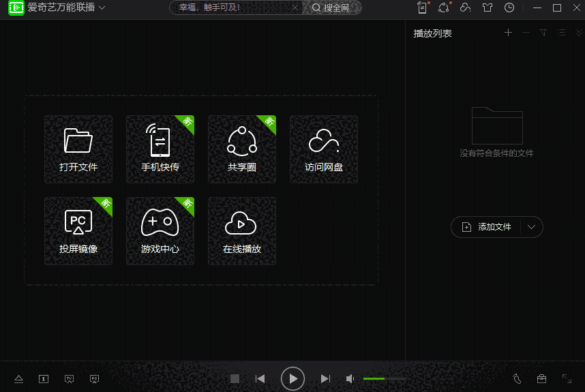Open play history clock icon
This screenshot has height=392, width=585.
(509, 8)
